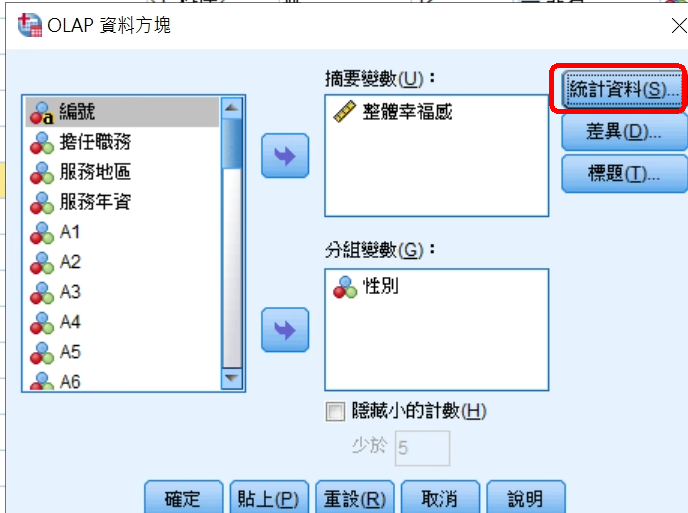The width and height of the screenshot is (688, 513).
Task: Click the arrow to move variable into 分組變數
Action: 285,330
